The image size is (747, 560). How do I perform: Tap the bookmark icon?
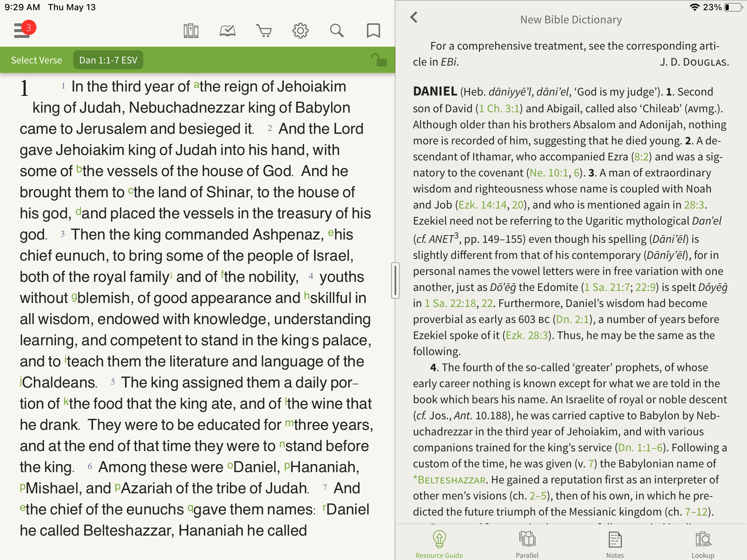(373, 31)
